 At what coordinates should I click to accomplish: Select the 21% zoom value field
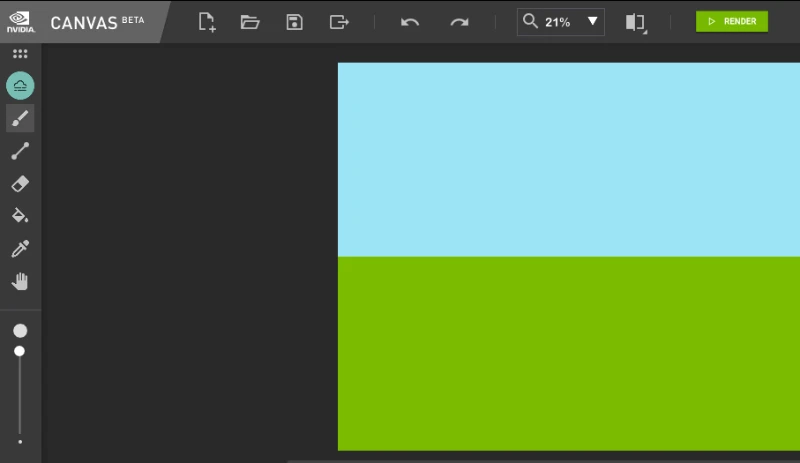click(557, 22)
